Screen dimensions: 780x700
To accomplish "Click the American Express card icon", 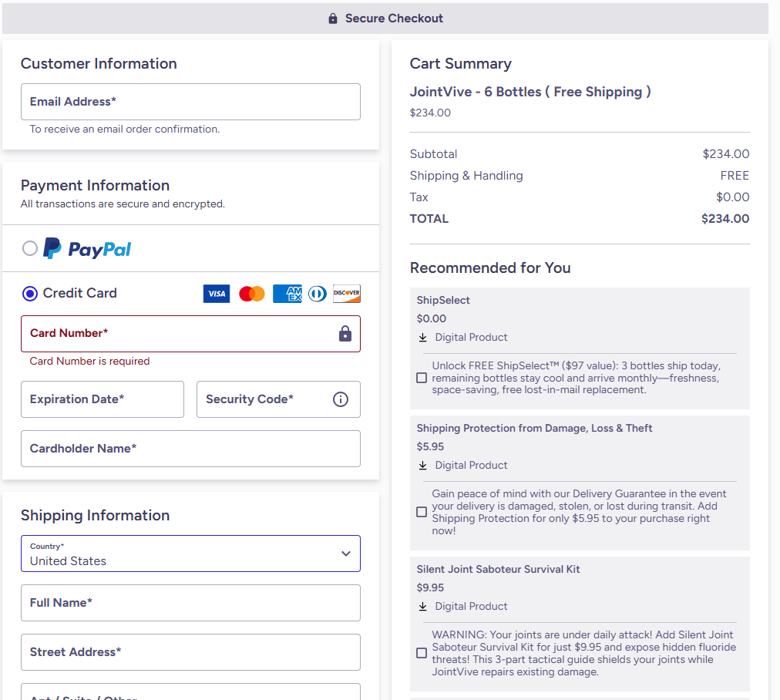I will click(x=287, y=294).
